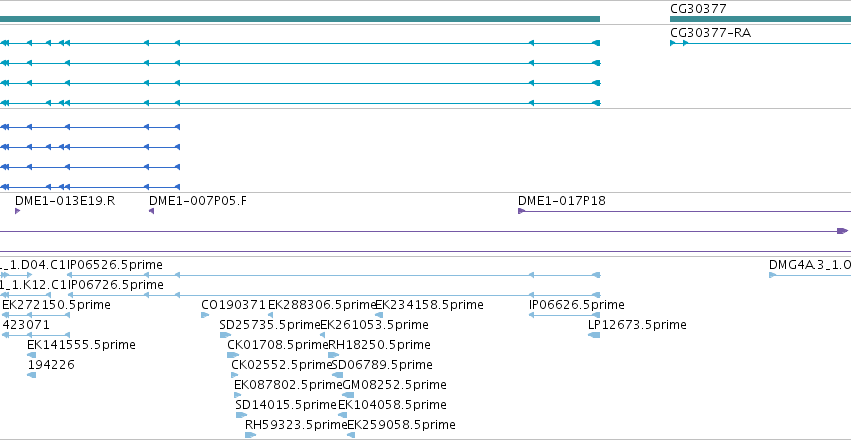
Task: Open the DMG4A3_1.O partially shown label
Action: coord(810,265)
